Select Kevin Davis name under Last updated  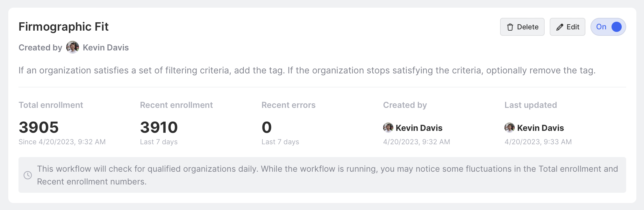pos(540,128)
